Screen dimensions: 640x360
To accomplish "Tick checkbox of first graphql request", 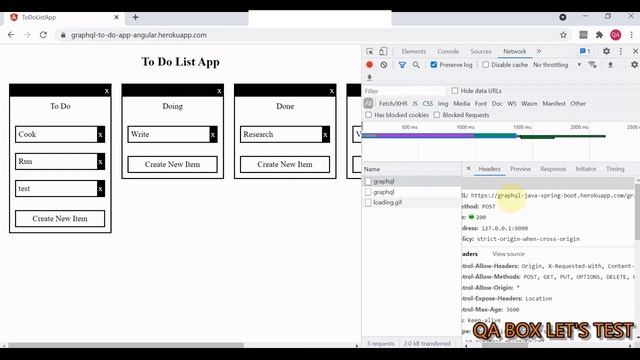I will (x=368, y=181).
